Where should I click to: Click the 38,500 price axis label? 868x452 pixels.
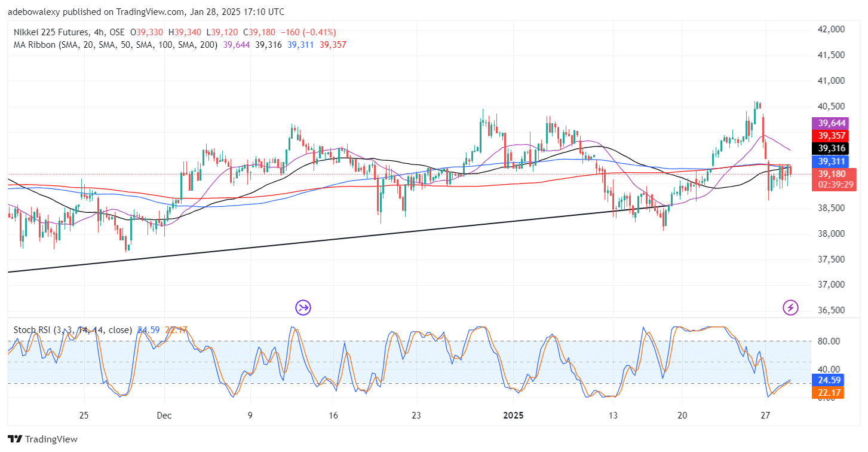point(831,208)
